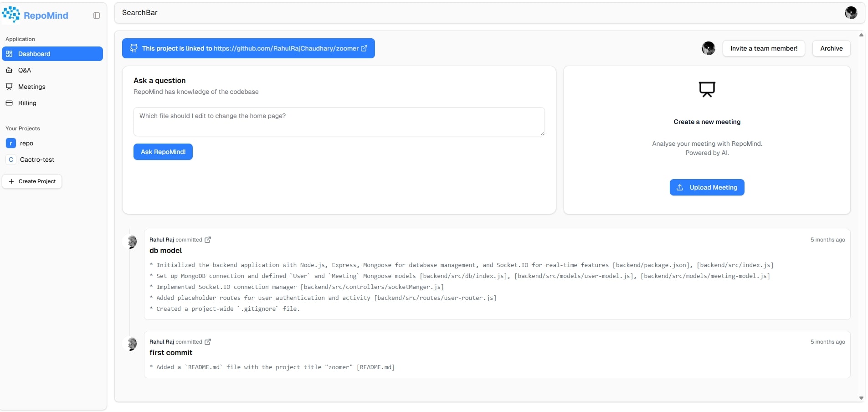Screen dimensions: 868x412
Task: Click the scroll-down arrow on the right scrollbar
Action: coord(861,397)
